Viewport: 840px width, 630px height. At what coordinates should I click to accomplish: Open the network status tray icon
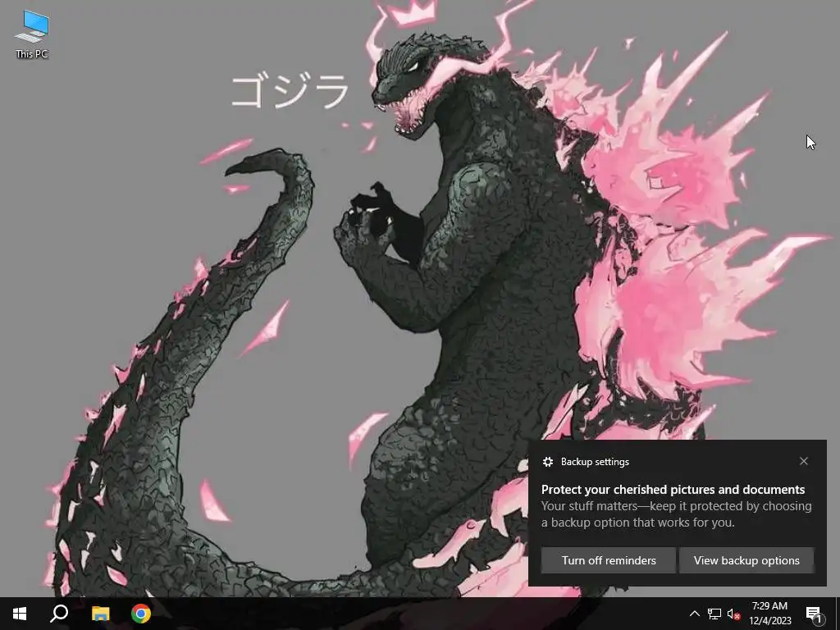click(x=714, y=614)
